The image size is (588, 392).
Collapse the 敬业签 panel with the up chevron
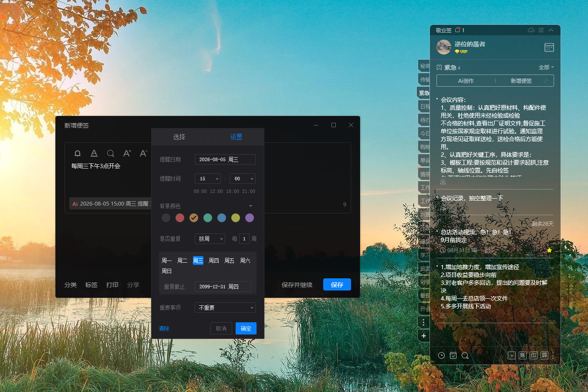tap(551, 30)
